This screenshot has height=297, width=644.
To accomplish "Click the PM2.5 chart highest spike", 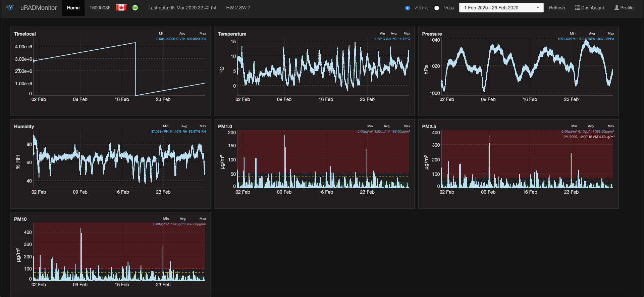I will pos(489,138).
